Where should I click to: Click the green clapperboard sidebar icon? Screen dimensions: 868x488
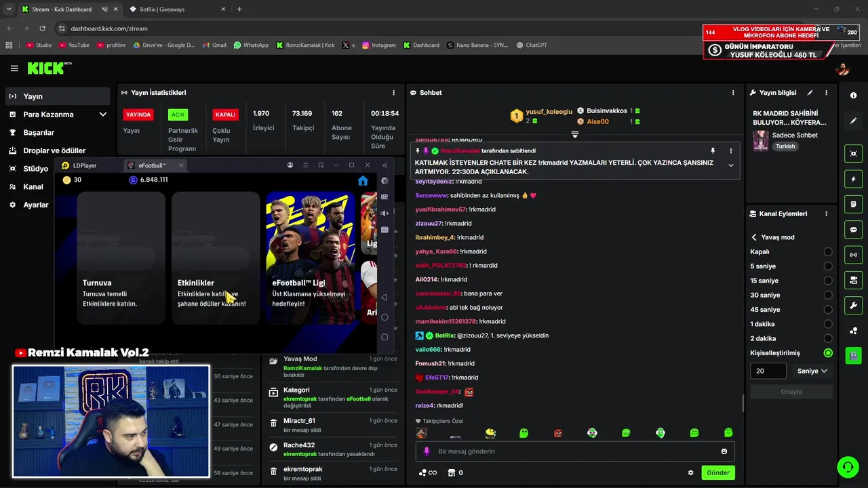coord(853,355)
